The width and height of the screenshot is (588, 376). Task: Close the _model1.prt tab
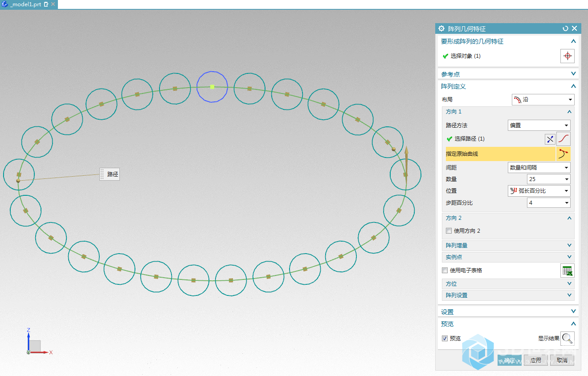[53, 4]
